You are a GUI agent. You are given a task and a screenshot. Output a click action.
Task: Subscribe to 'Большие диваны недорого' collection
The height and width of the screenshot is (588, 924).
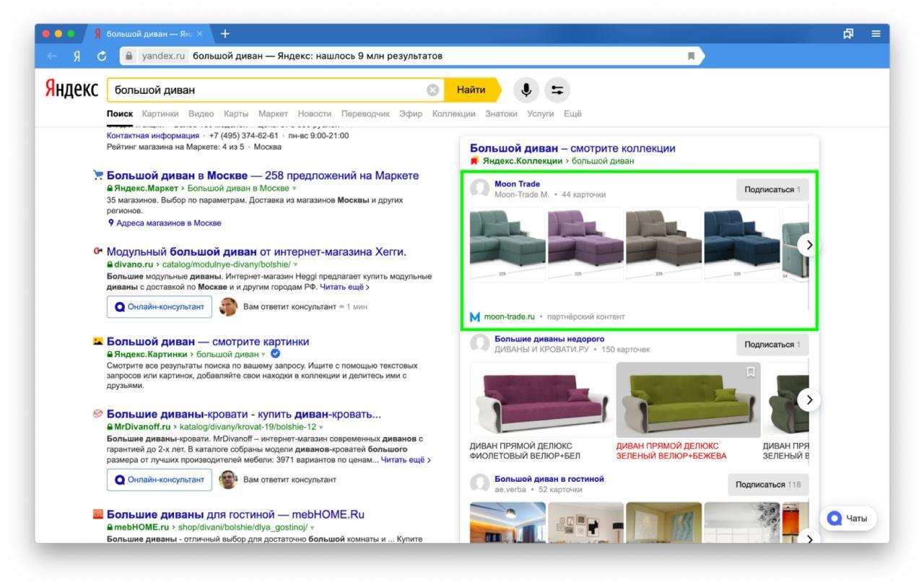[772, 345]
